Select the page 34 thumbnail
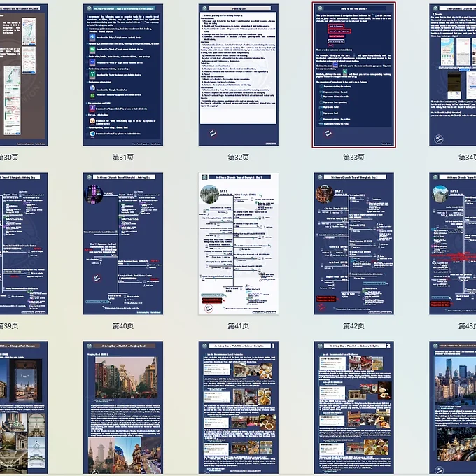Image resolution: width=476 pixels, height=476 pixels. pos(454,73)
